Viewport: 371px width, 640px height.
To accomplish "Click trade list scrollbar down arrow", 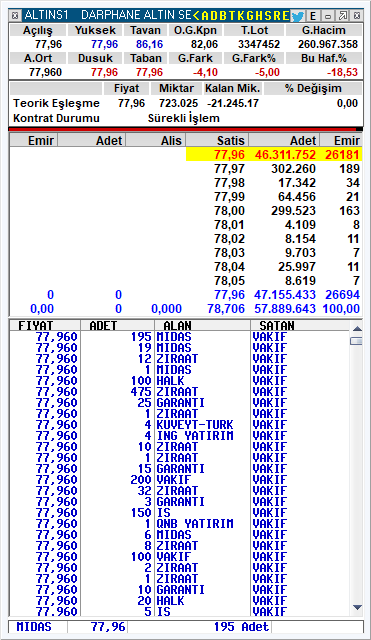I will coord(357,608).
